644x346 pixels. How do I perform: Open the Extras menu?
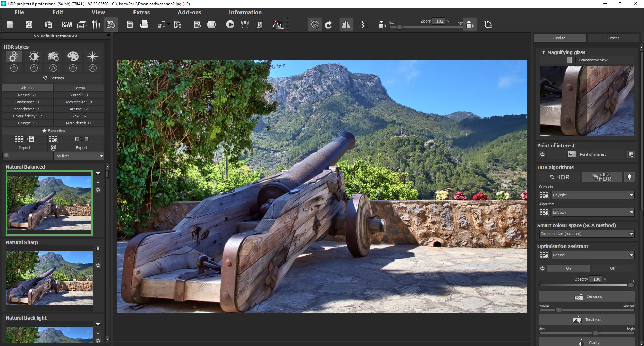tap(141, 12)
